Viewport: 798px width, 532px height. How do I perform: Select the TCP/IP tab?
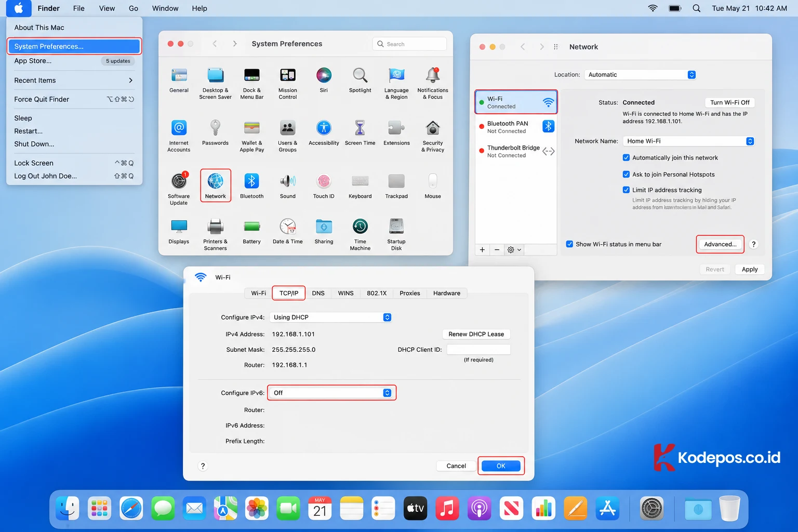tap(289, 293)
